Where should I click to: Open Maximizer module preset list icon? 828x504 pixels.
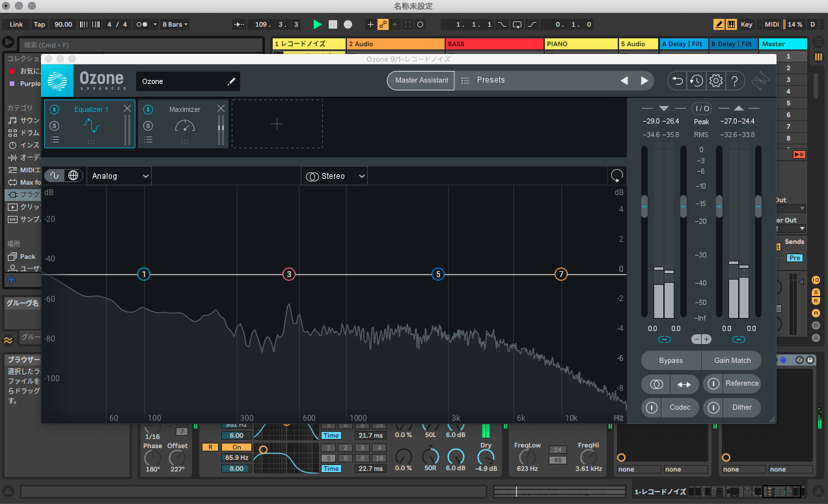tap(148, 139)
